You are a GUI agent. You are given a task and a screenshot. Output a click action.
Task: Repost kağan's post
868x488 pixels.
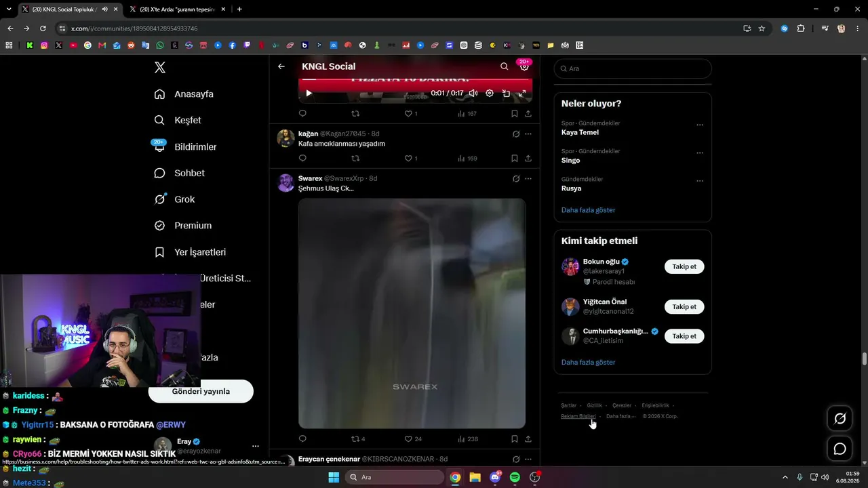coord(355,158)
